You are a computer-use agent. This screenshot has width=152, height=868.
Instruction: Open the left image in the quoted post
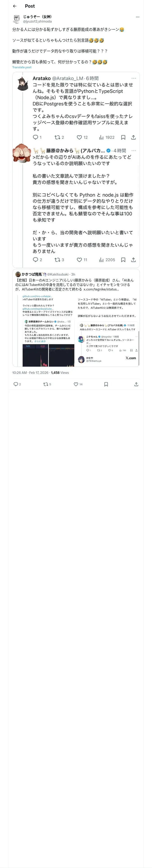pos(47,330)
